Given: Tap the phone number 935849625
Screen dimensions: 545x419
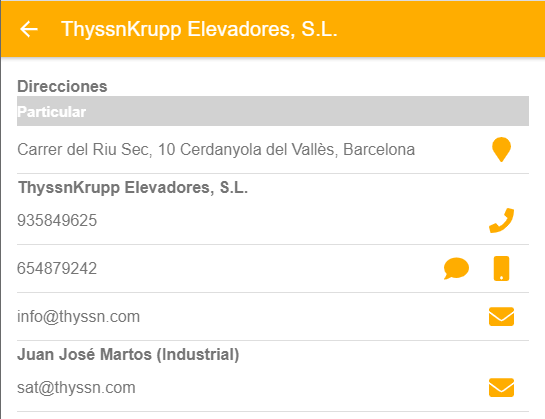Looking at the screenshot, I should pyautogui.click(x=57, y=220).
